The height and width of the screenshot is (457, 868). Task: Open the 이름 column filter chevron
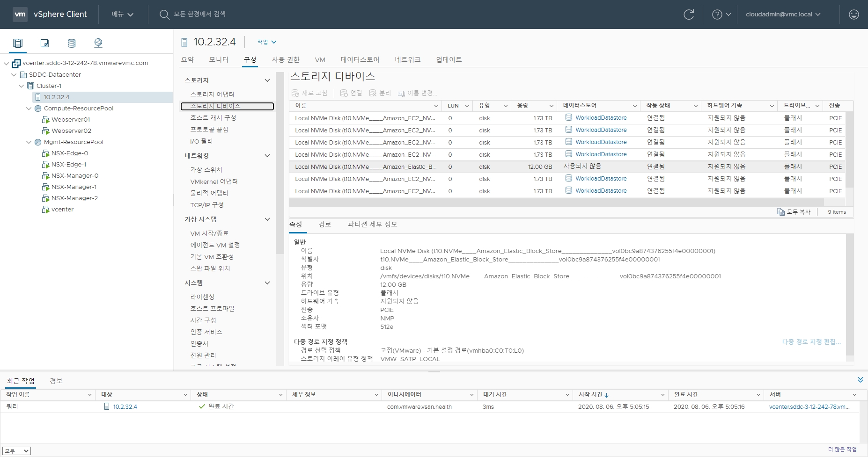pyautogui.click(x=436, y=106)
